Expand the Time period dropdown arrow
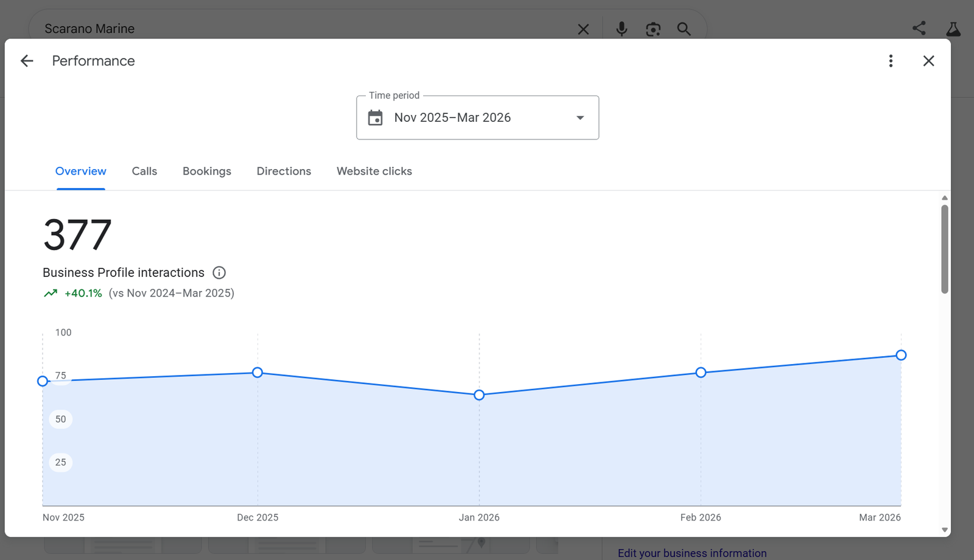Image resolution: width=974 pixels, height=560 pixels. 580,117
